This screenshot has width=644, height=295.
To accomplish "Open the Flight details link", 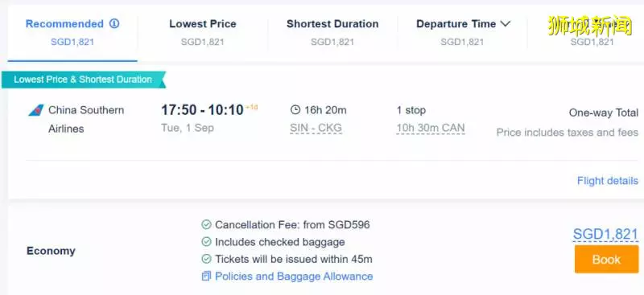I will 608,181.
